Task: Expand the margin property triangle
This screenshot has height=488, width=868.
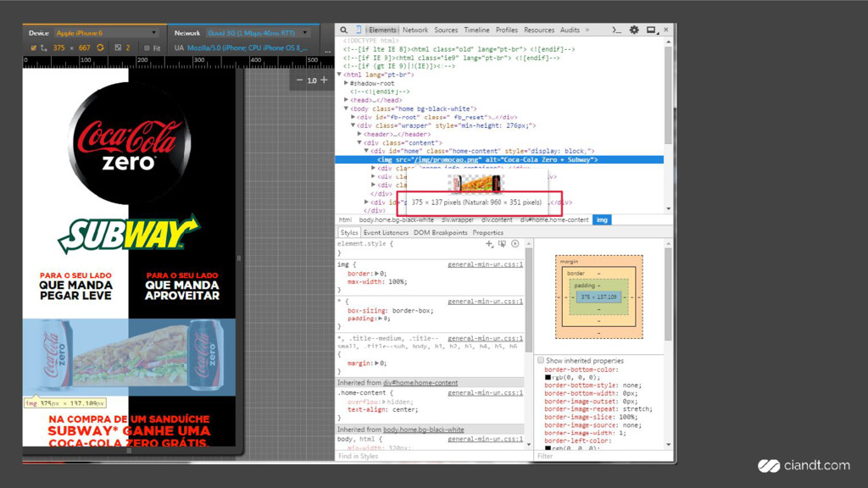Action: (x=377, y=363)
